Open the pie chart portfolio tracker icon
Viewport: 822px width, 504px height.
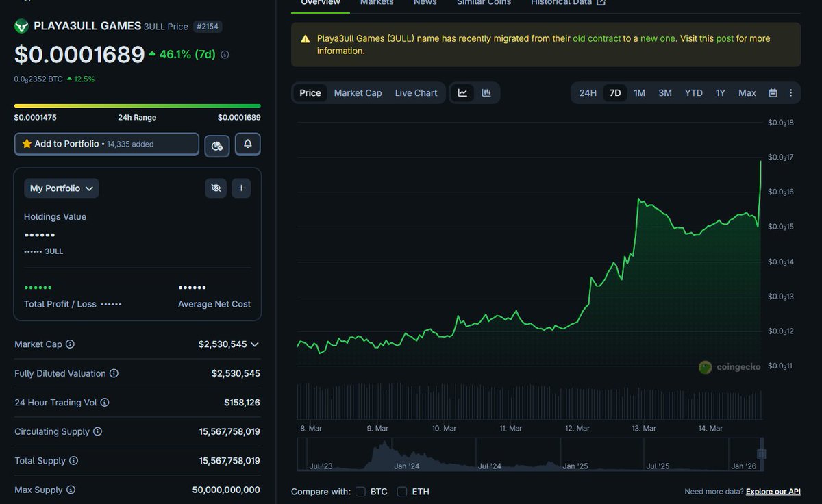tap(217, 145)
